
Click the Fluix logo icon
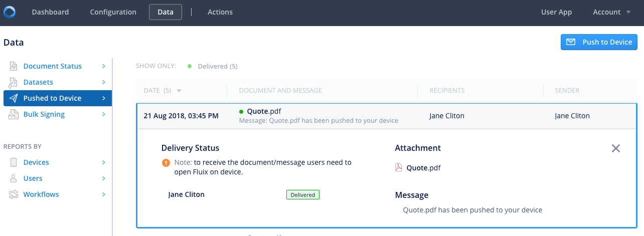point(10,12)
